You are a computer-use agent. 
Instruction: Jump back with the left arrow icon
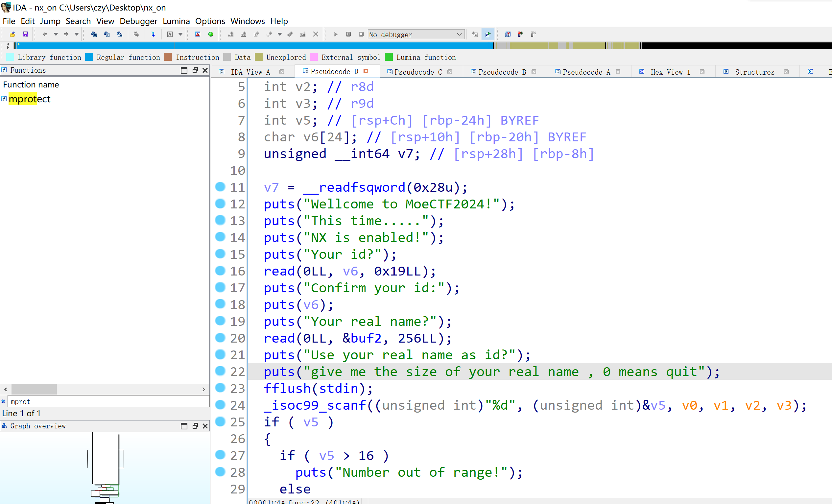(x=45, y=34)
